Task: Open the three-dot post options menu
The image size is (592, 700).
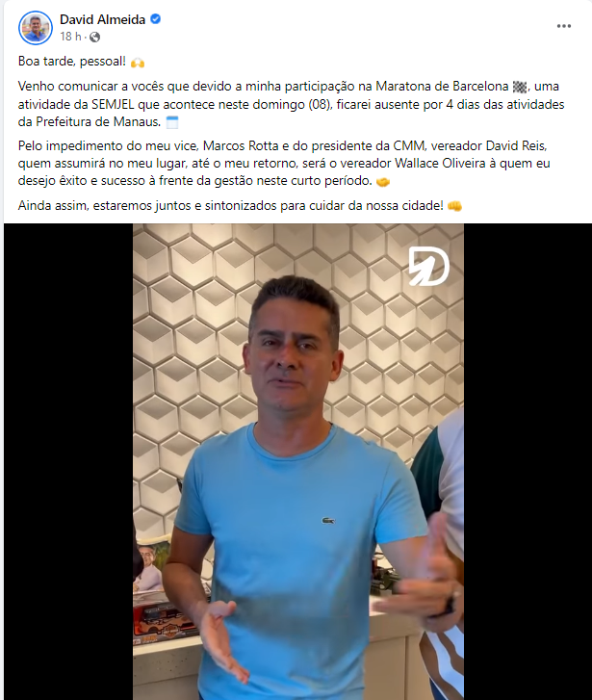Action: 564,26
